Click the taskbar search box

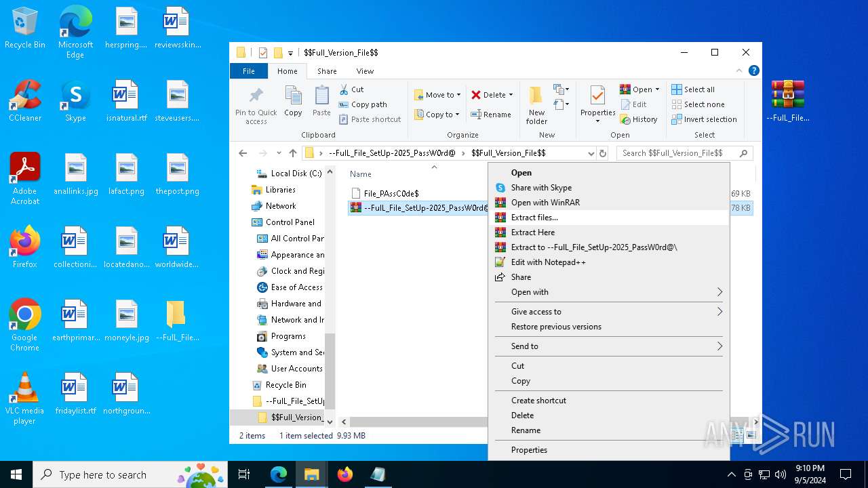(x=130, y=474)
